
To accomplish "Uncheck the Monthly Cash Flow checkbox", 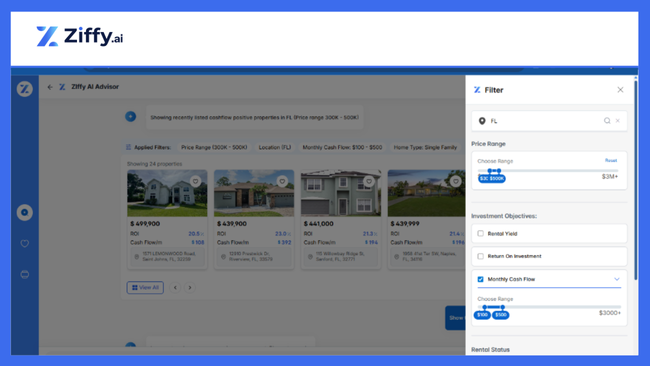I will tap(480, 279).
